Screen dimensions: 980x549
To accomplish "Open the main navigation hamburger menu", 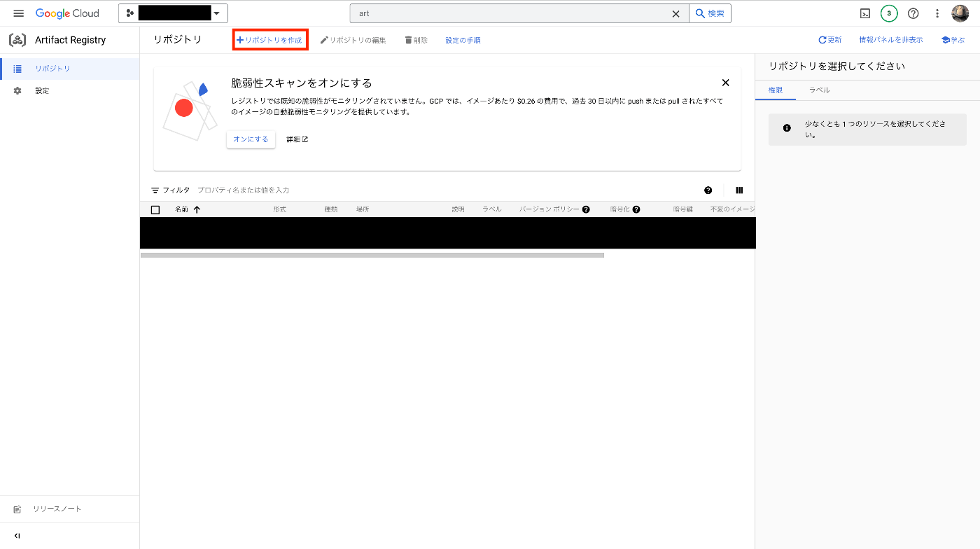I will (19, 13).
